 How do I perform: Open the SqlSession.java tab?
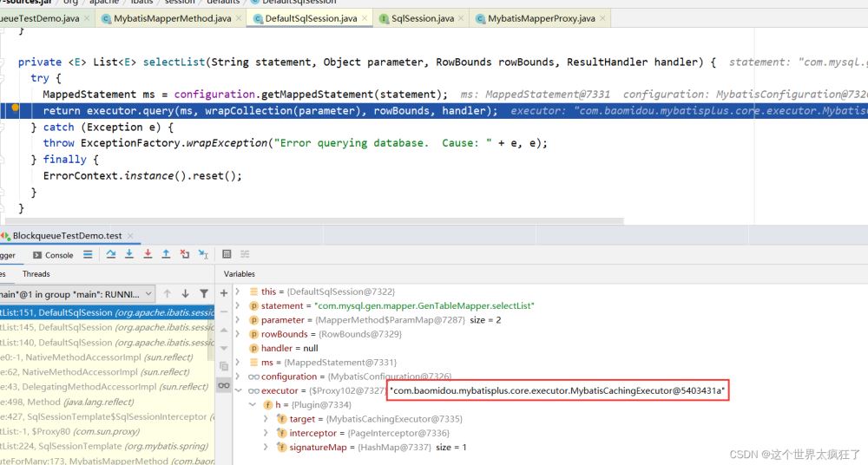[x=423, y=18]
